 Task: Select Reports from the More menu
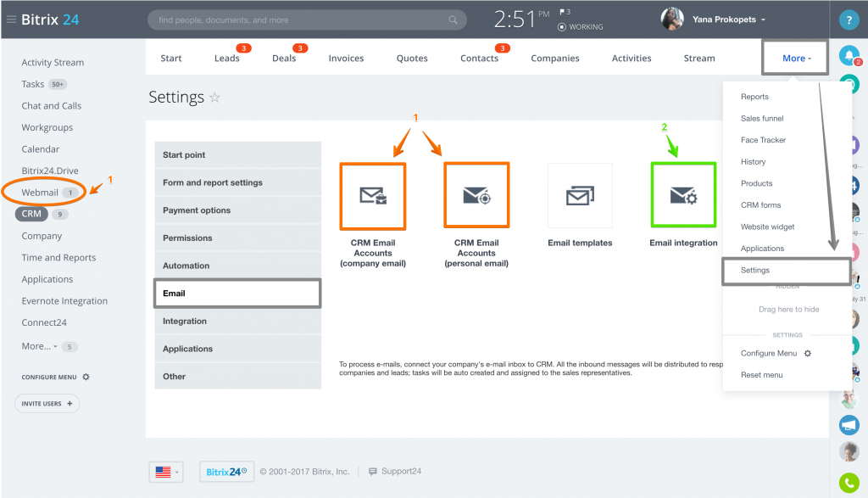point(754,97)
